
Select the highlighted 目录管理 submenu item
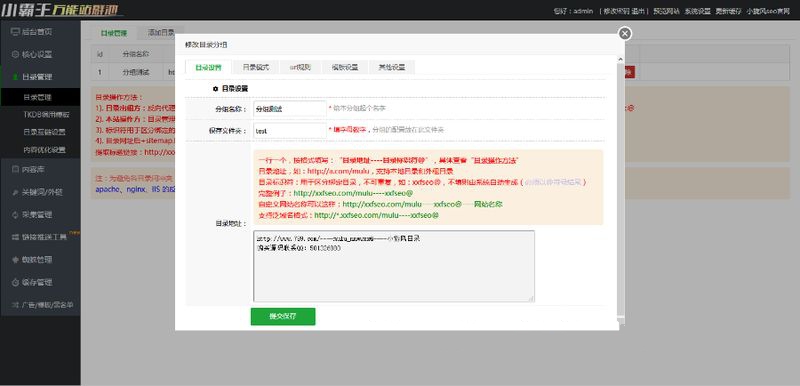[x=40, y=97]
